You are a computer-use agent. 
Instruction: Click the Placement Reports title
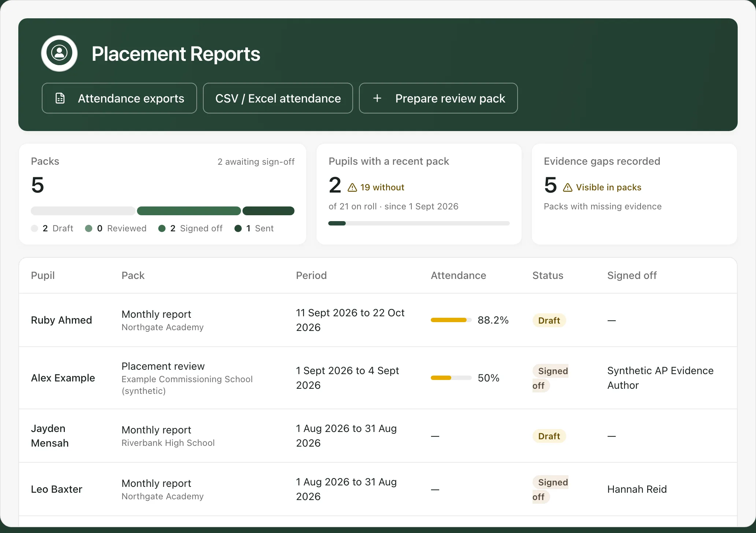click(x=176, y=54)
